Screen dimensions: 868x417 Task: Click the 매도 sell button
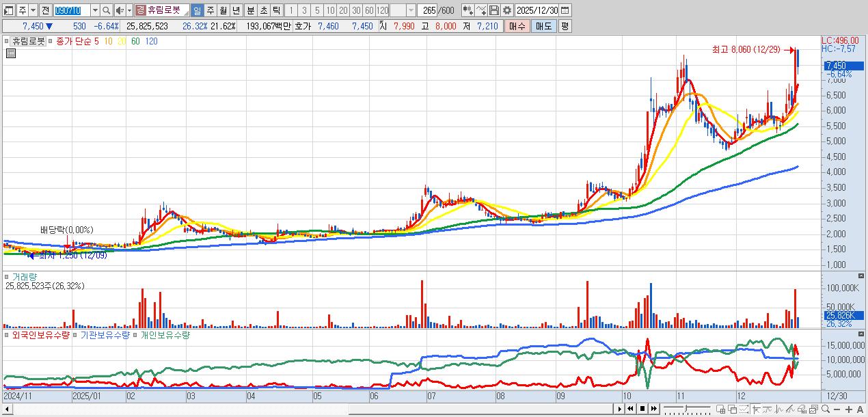tap(543, 26)
